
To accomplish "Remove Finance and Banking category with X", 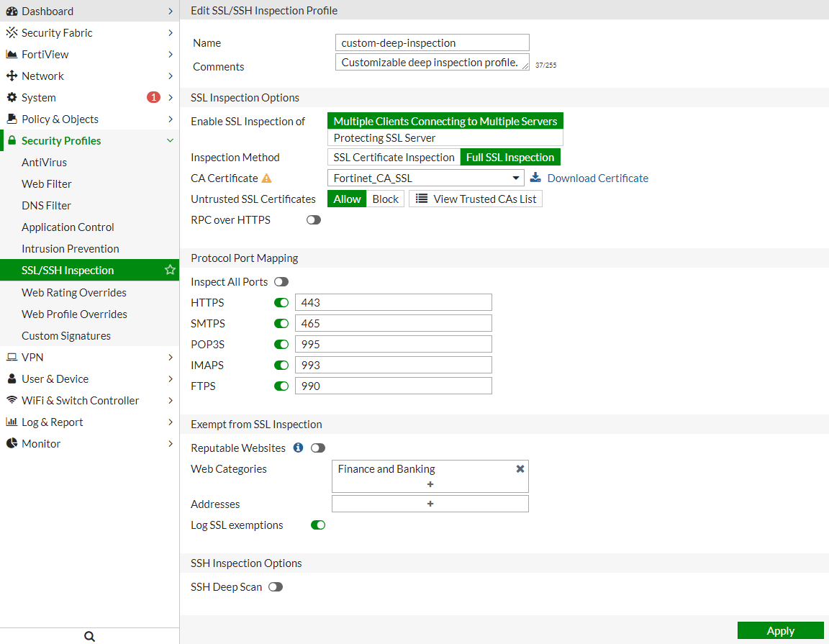I will click(x=520, y=468).
